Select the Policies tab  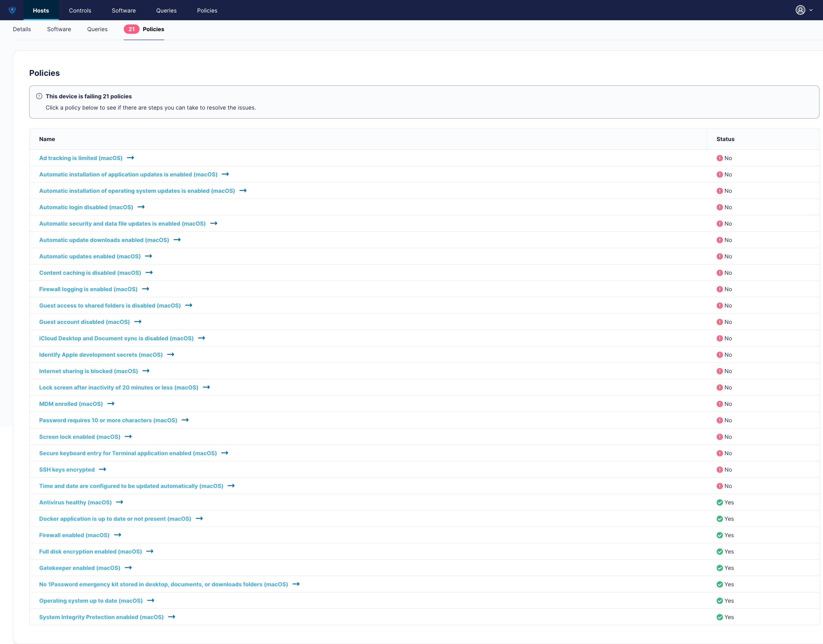tap(154, 29)
